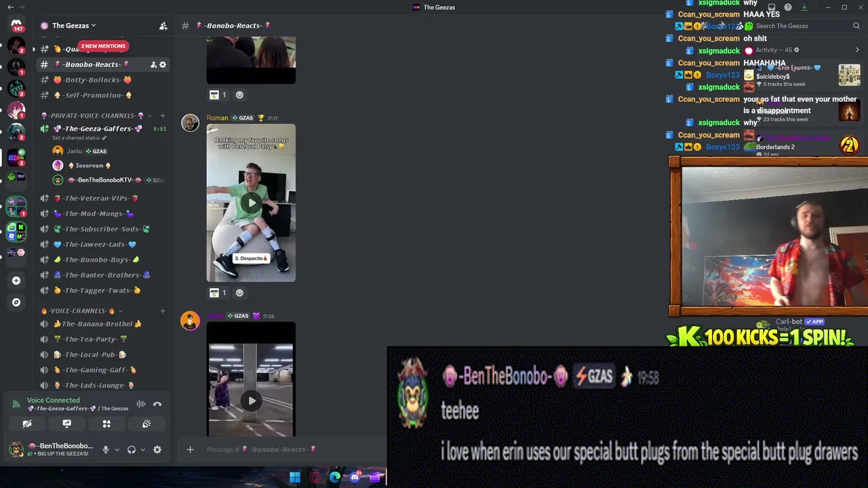Image resolution: width=868 pixels, height=488 pixels.
Task: Open the Discover servers compass icon
Action: 16,302
